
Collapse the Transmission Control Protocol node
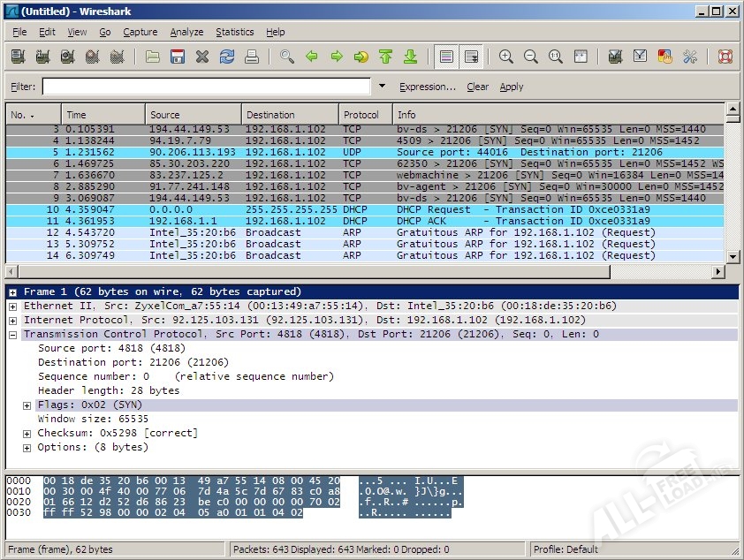point(13,335)
